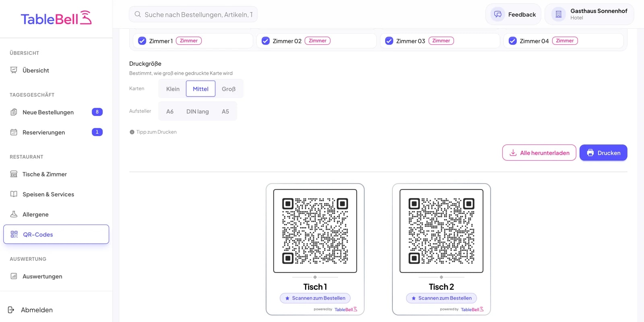
Task: Select Klein card size
Action: [x=173, y=89]
